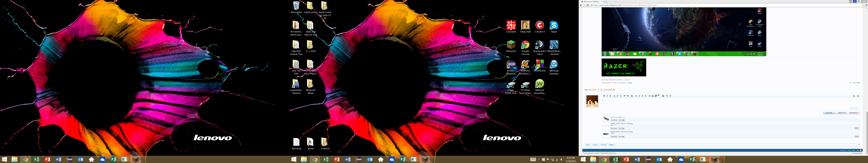Open the smilies picker in editor toolbar
Screen dimensions: 868x163
coord(650,96)
